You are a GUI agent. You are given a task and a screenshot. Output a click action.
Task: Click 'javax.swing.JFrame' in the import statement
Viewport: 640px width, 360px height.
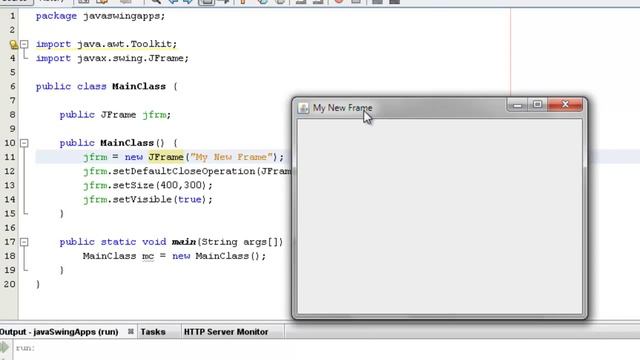(x=130, y=58)
